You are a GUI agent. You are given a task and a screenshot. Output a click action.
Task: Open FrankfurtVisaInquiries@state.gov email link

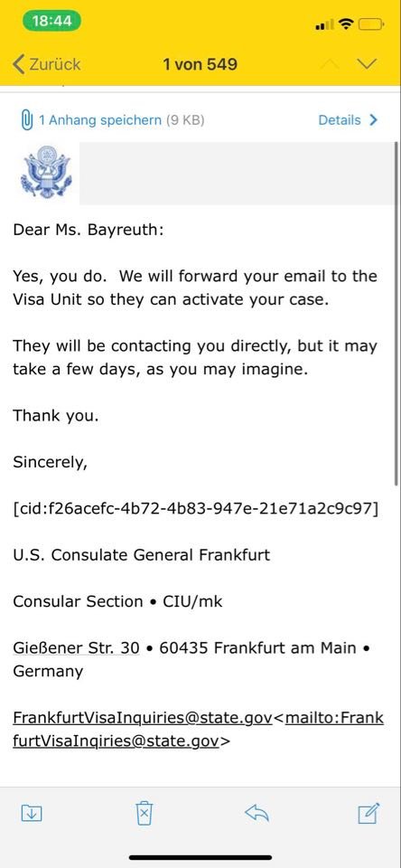pos(142,718)
